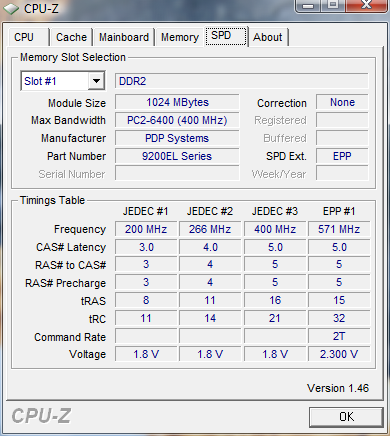Click the Manufacturer value PDP Systems
The width and height of the screenshot is (390, 436).
pos(177,138)
